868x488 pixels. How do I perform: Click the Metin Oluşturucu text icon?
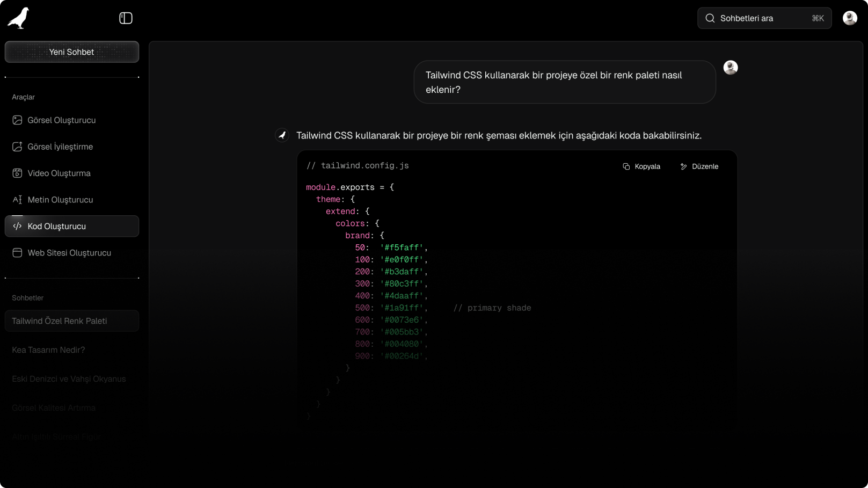coord(17,200)
